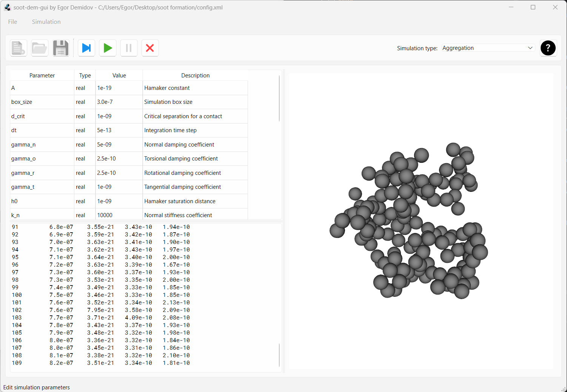Start simulation with green play button
Viewport: 567px width, 392px height.
(108, 48)
